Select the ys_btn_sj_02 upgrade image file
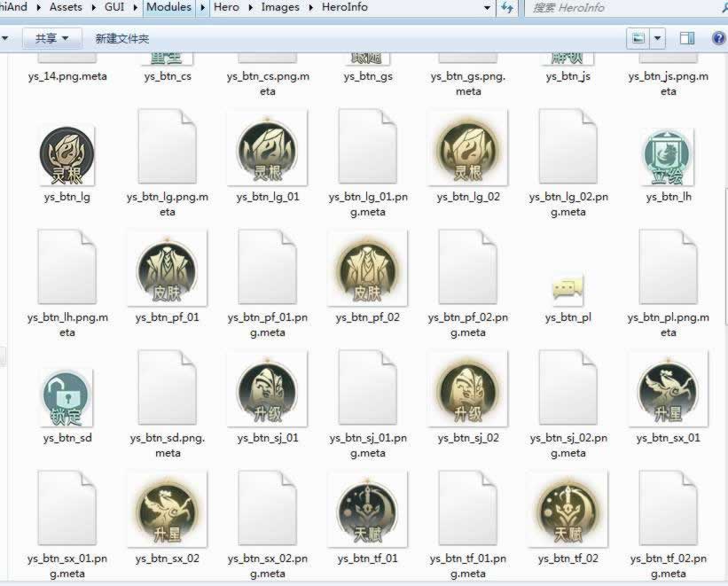Screen dimensions: 728x586 click(x=467, y=391)
